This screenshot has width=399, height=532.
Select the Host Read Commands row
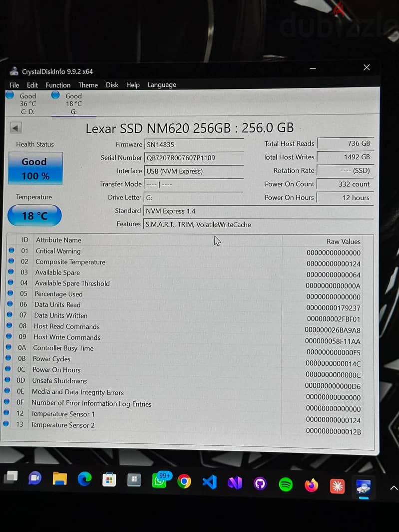pyautogui.click(x=185, y=328)
